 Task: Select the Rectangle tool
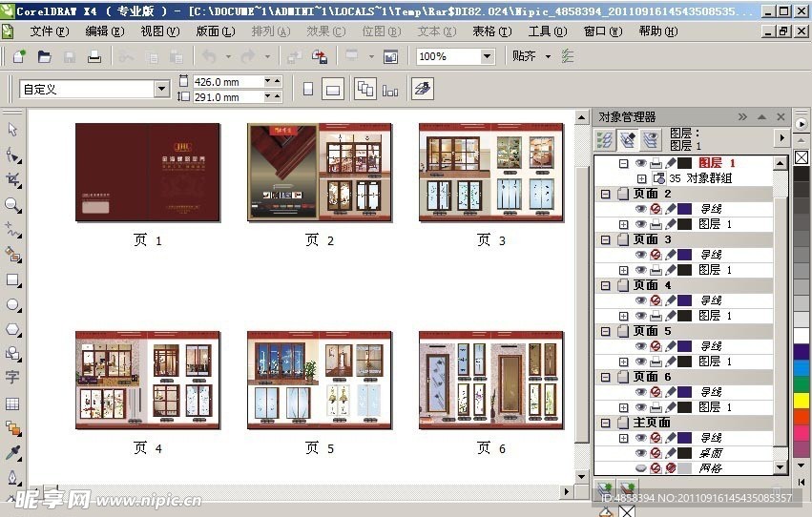click(x=12, y=280)
